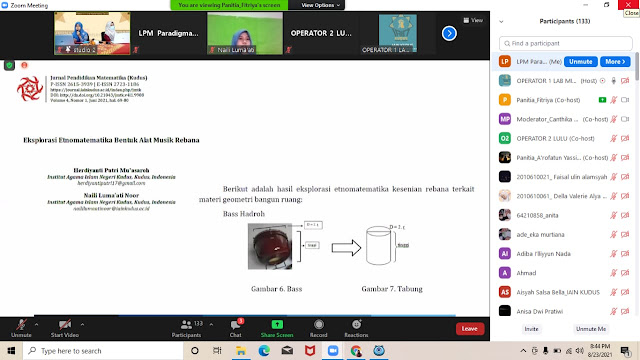Click muted microphone icon for Panitia_Fitriya
This screenshot has width=640, height=360.
[613, 100]
